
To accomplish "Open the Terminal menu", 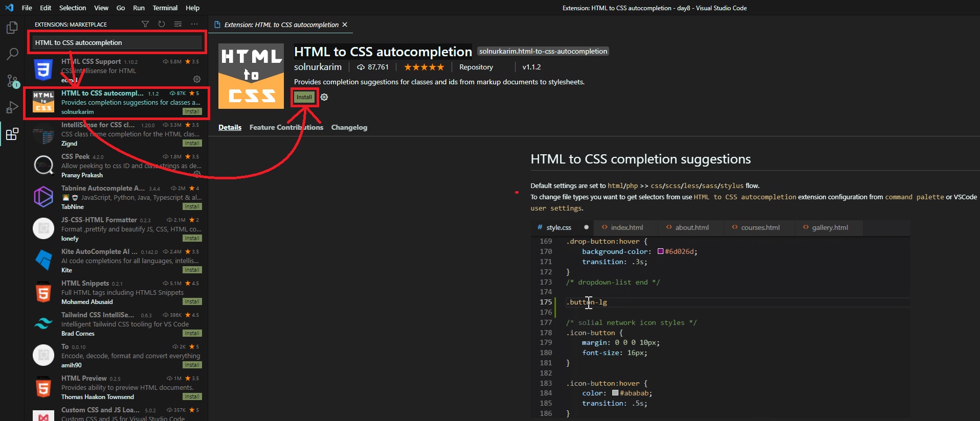I will (165, 8).
